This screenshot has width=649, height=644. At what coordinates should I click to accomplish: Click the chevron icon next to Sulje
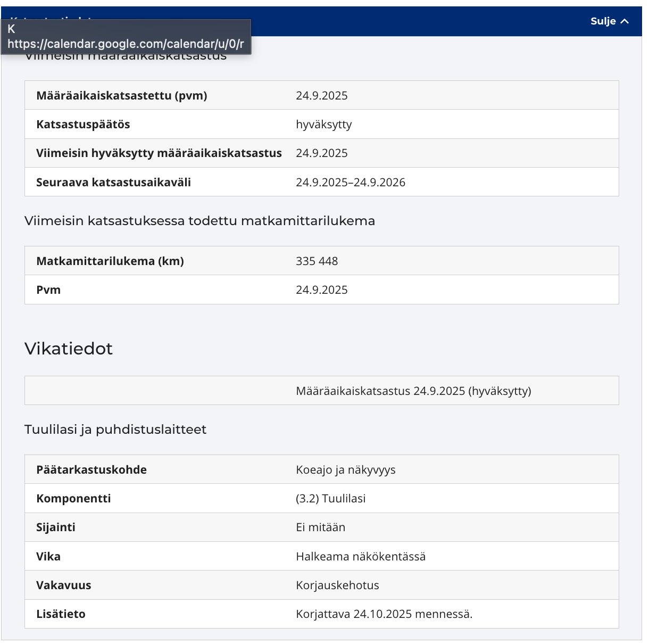coord(625,21)
